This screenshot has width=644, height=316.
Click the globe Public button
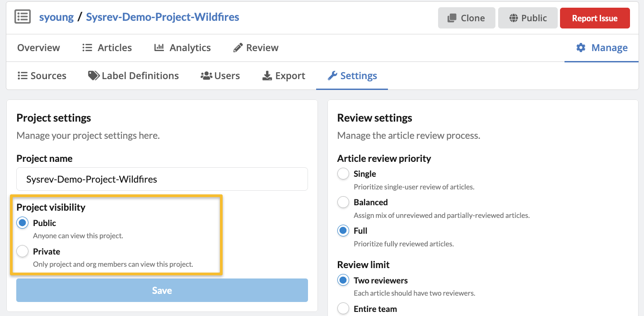click(527, 18)
